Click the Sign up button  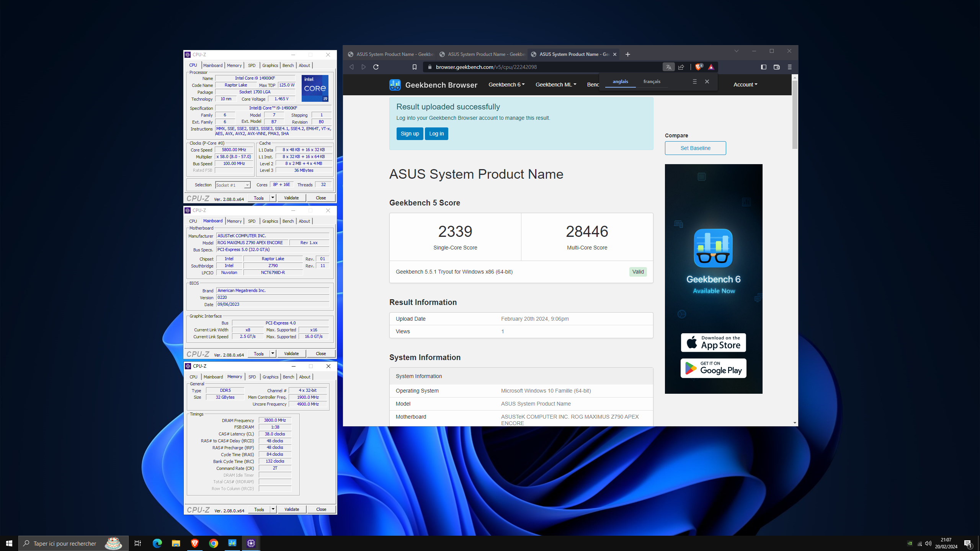[410, 134]
